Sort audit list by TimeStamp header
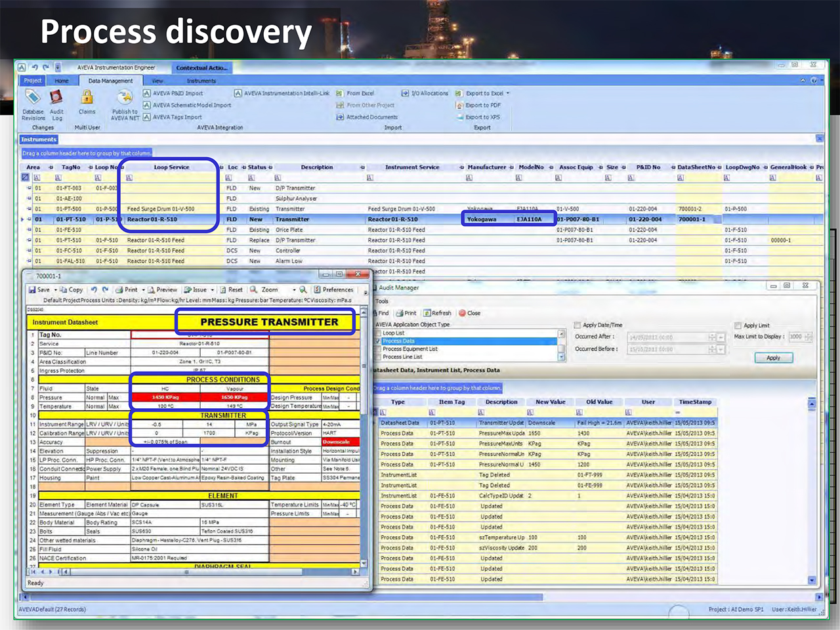840x630 pixels. (695, 402)
